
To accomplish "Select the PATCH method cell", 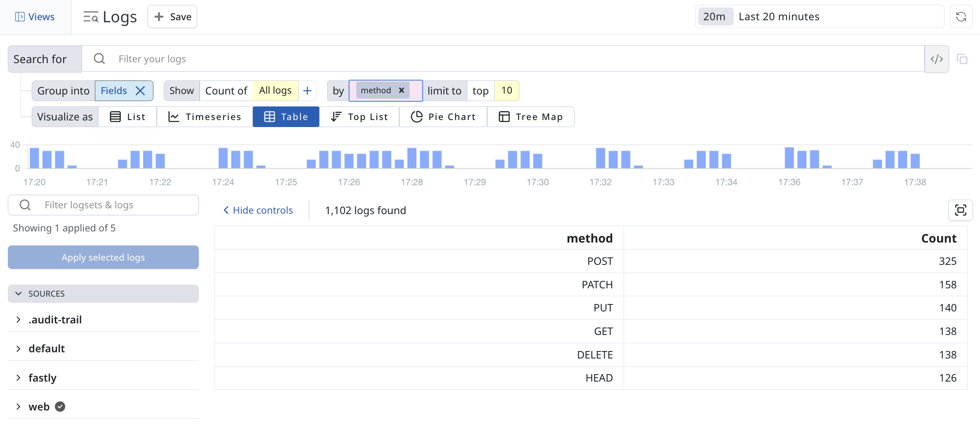I will pos(419,285).
